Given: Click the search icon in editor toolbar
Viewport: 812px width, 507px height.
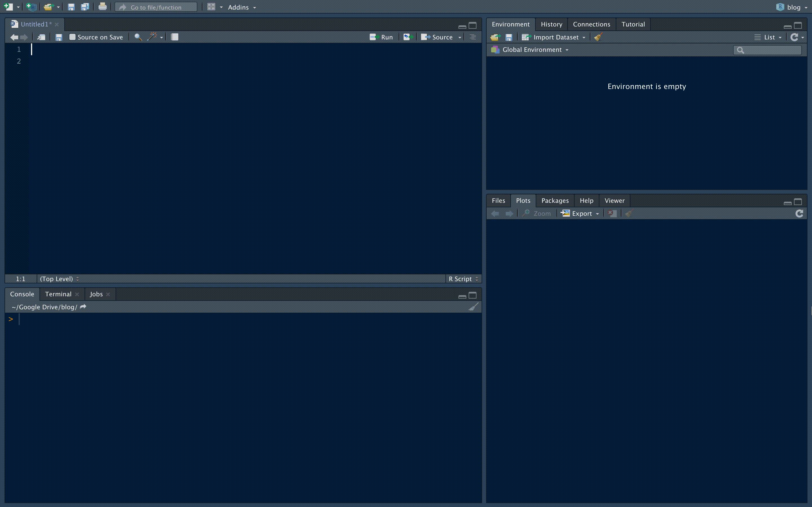Looking at the screenshot, I should click(x=137, y=37).
